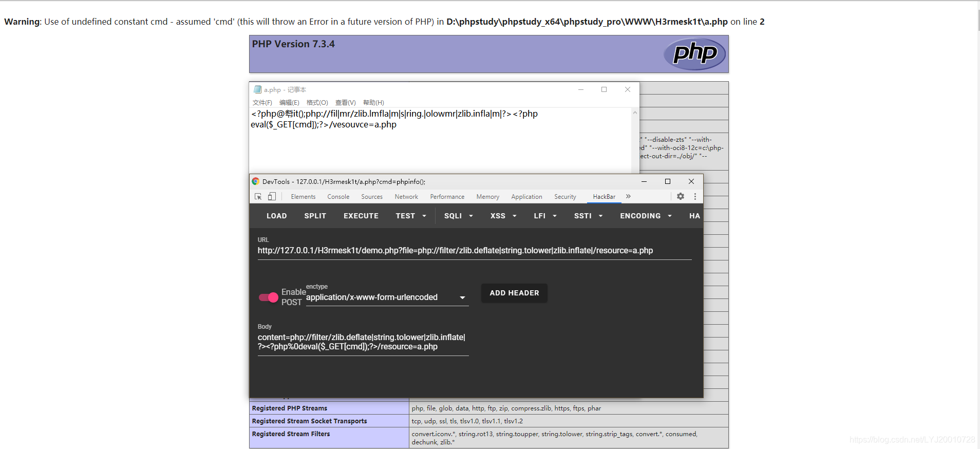Click the PHP logo image

[694, 53]
